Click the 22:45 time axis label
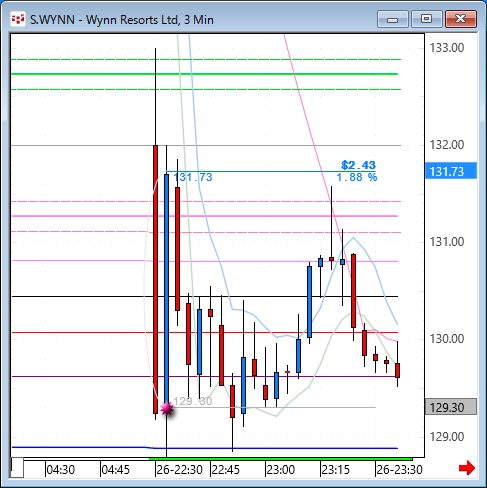 pyautogui.click(x=226, y=470)
